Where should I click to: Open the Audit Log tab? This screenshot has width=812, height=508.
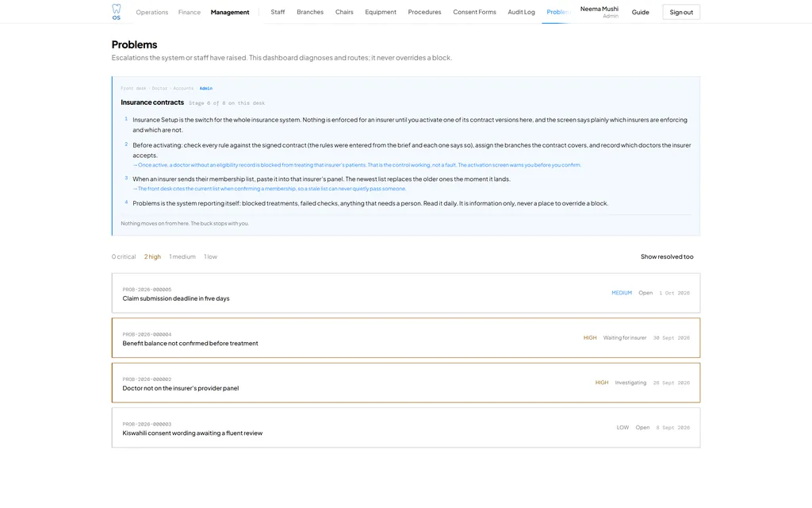[521, 12]
